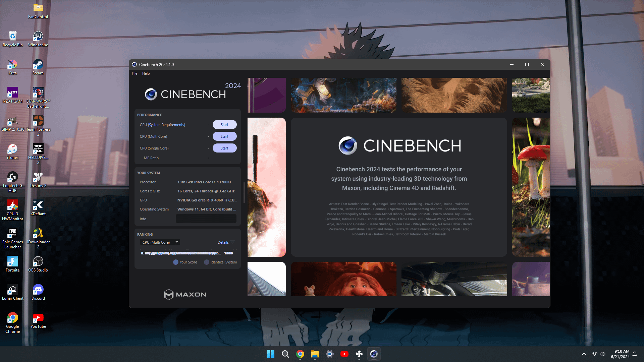Start the GPU benchmark test
The width and height of the screenshot is (644, 362).
pyautogui.click(x=224, y=125)
